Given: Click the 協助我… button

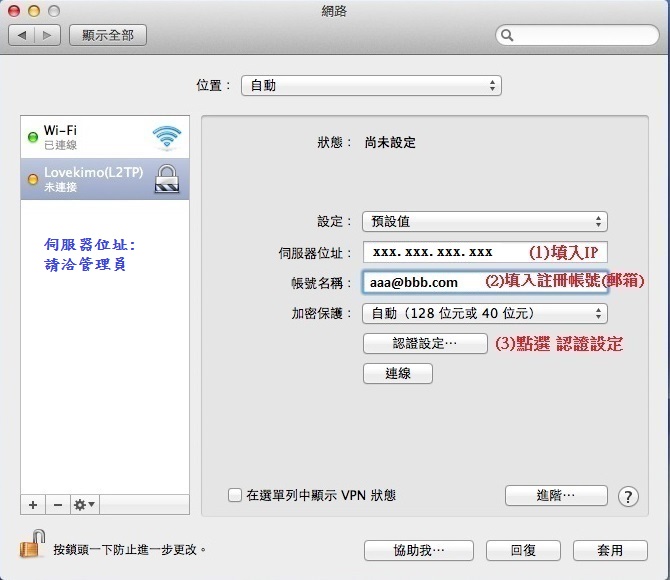Looking at the screenshot, I should pyautogui.click(x=419, y=550).
